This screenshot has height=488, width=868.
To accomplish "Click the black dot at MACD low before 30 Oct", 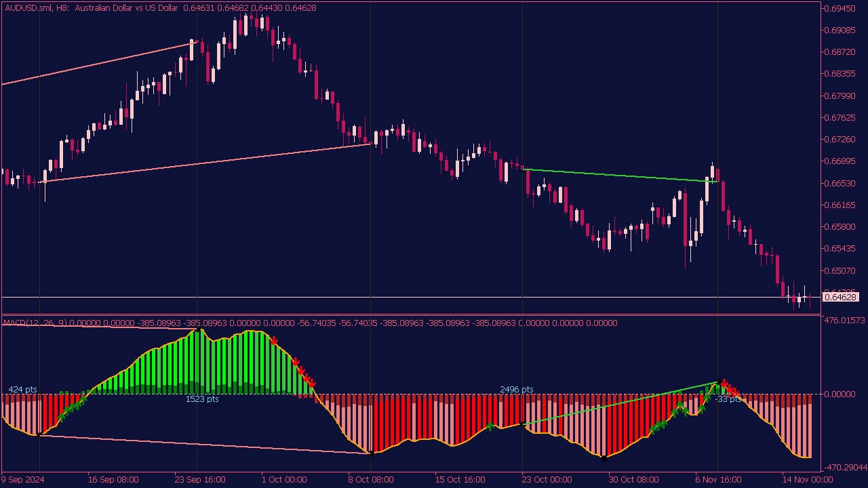I will click(x=604, y=459).
